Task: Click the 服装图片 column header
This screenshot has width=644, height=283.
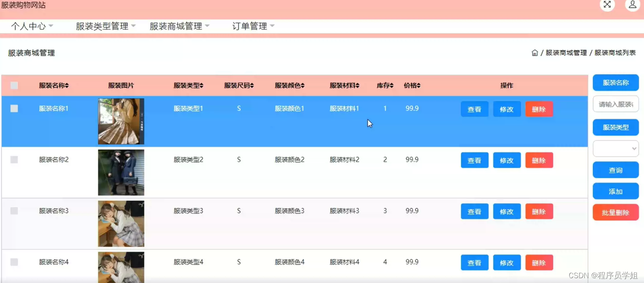Action: point(121,85)
